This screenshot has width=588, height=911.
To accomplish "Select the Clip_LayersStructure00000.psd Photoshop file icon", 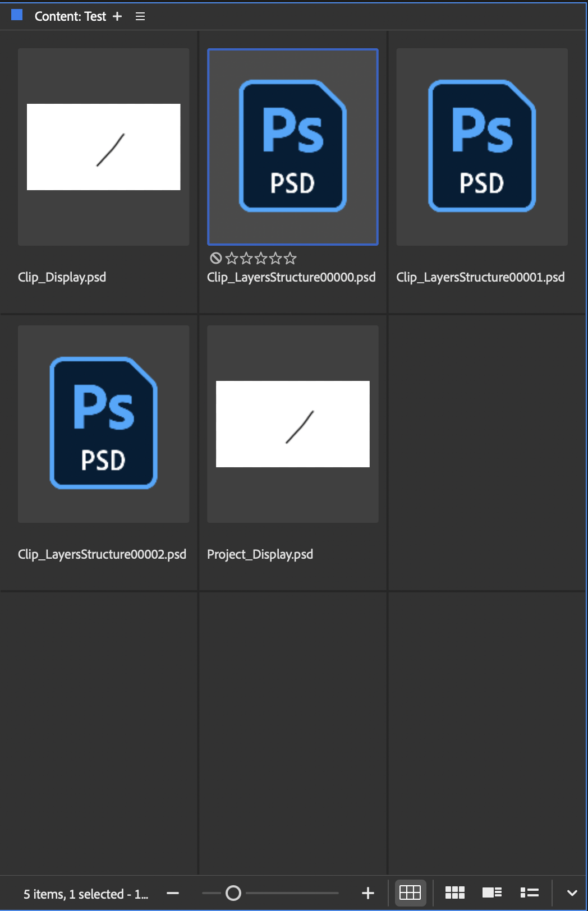I will (293, 146).
